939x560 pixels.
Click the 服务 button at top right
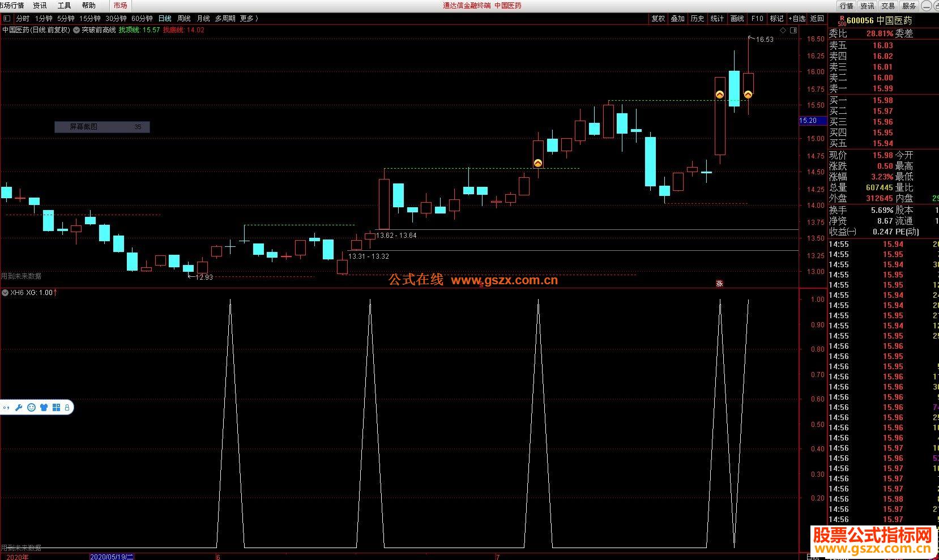[909, 6]
